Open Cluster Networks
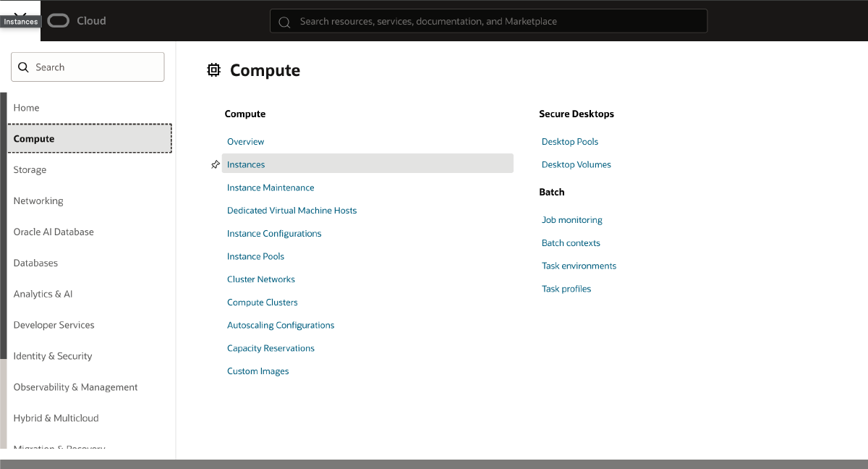Viewport: 868px width, 469px height. [261, 279]
